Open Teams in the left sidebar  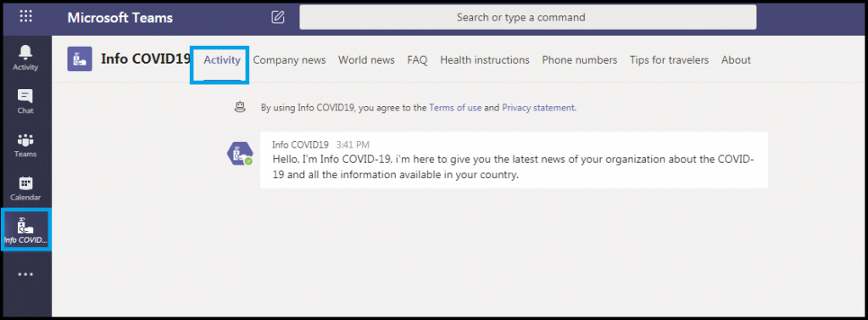click(x=25, y=145)
